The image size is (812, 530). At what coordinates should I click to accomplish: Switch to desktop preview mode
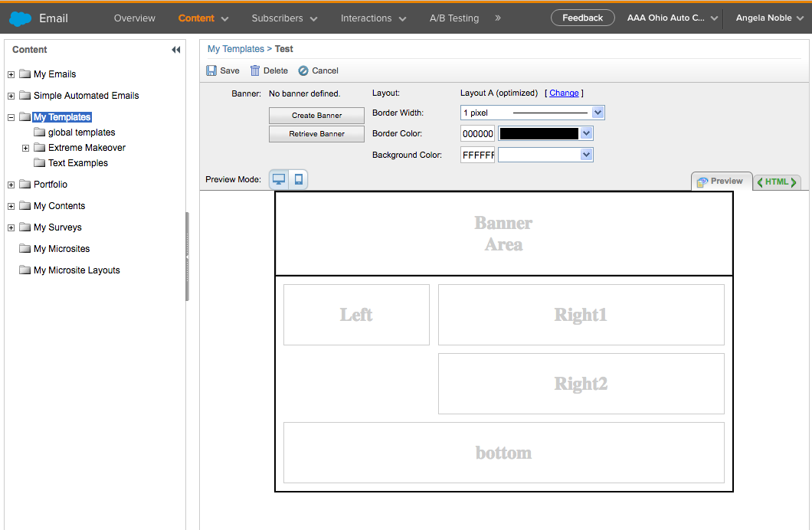pyautogui.click(x=279, y=179)
